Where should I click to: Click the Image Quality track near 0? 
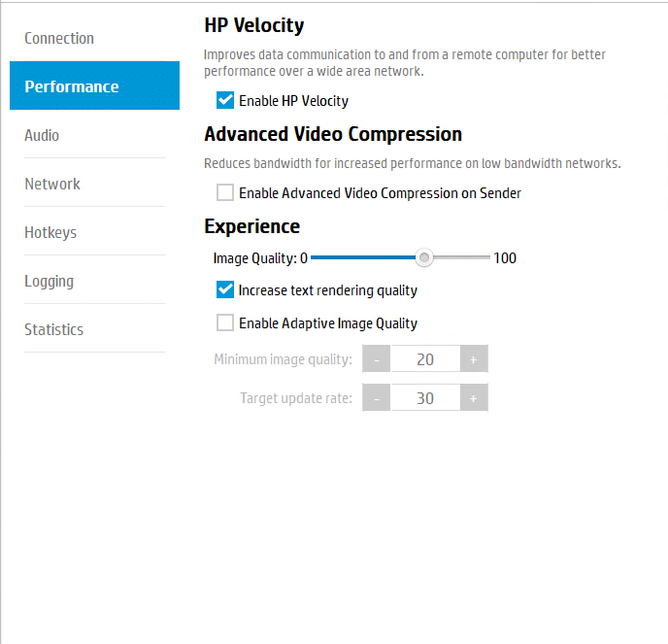click(x=317, y=257)
